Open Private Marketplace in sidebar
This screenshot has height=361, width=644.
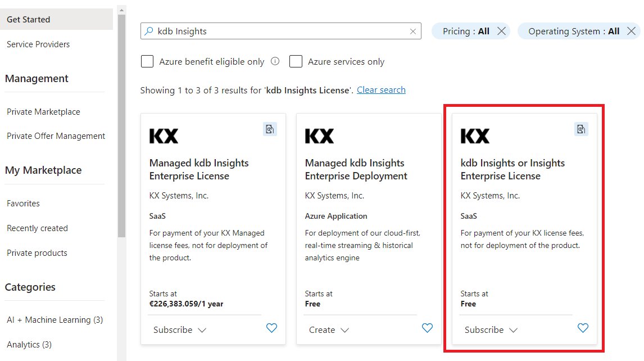43,112
